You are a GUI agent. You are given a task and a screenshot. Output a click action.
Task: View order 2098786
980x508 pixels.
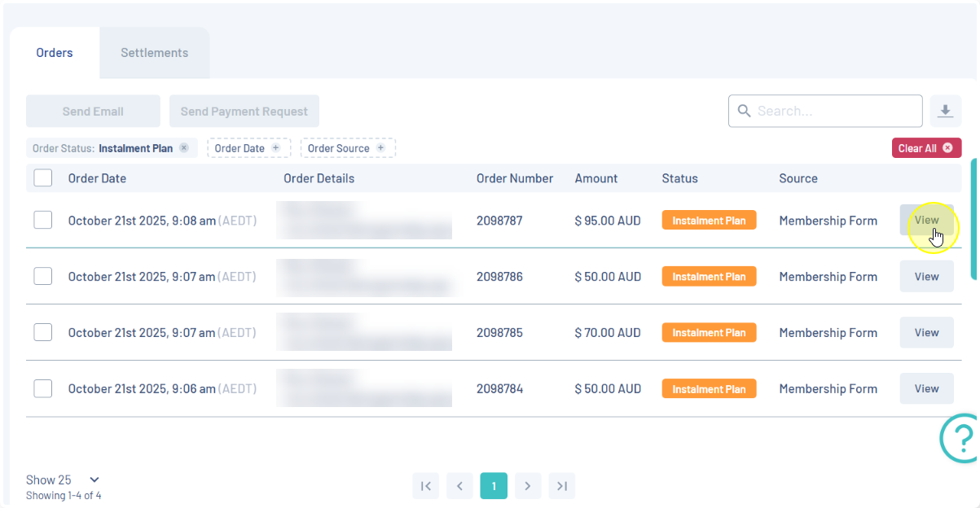coord(926,276)
